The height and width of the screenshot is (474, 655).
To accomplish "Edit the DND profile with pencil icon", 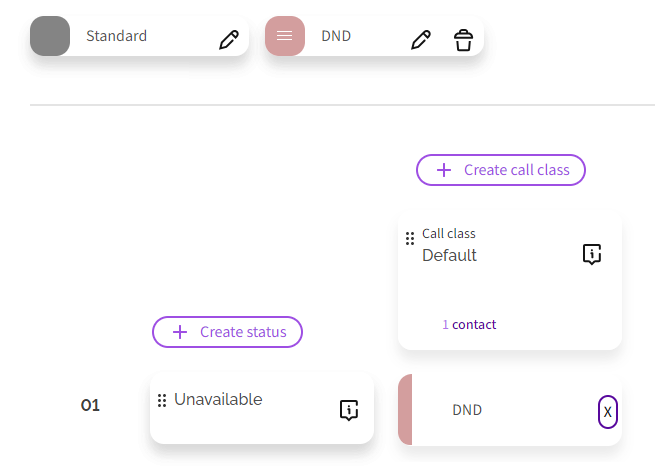I will pyautogui.click(x=421, y=40).
